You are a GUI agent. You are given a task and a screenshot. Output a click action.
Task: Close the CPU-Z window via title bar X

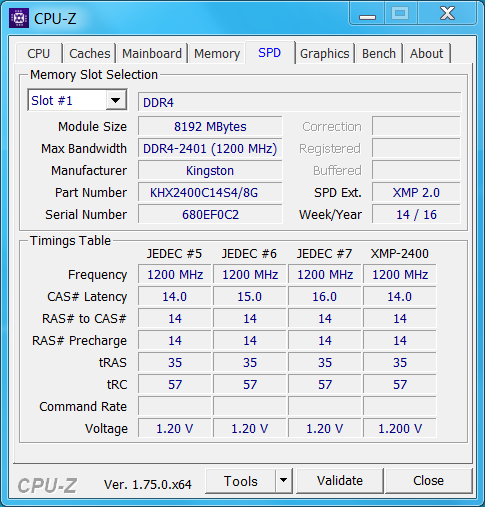(447, 14)
